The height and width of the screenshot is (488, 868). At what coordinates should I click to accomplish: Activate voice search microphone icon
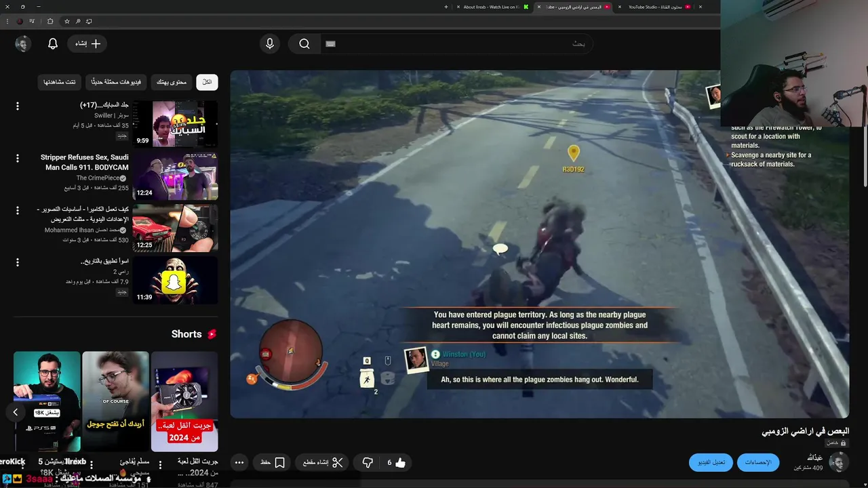coord(270,43)
